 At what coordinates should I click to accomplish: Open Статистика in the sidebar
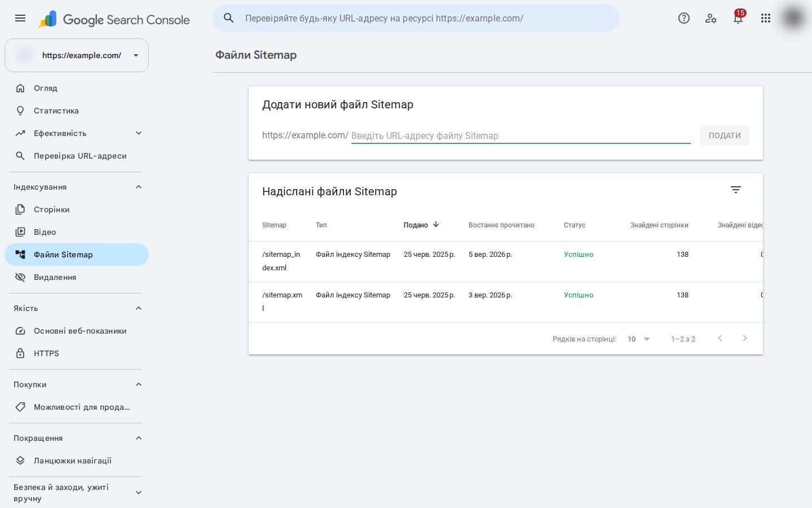tap(77, 111)
